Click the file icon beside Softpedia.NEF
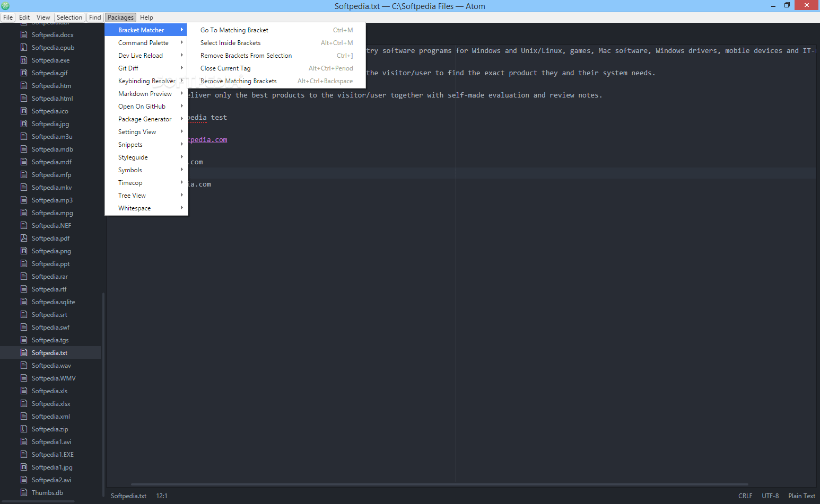The width and height of the screenshot is (820, 504). [x=24, y=225]
